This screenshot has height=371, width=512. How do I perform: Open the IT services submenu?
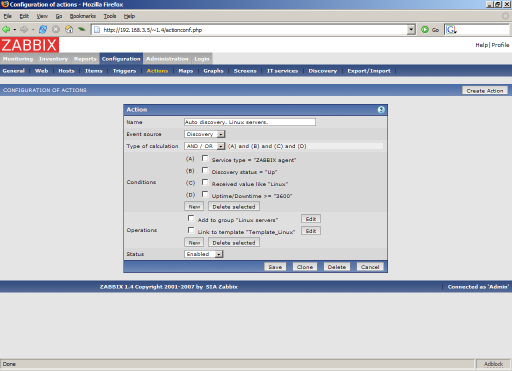282,71
